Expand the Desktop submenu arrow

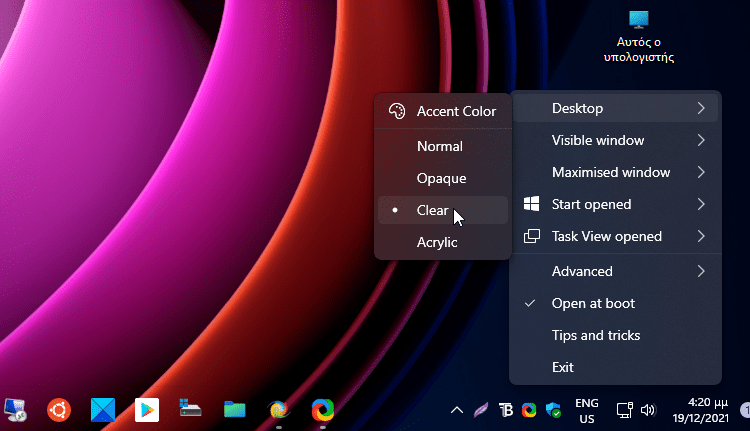701,108
